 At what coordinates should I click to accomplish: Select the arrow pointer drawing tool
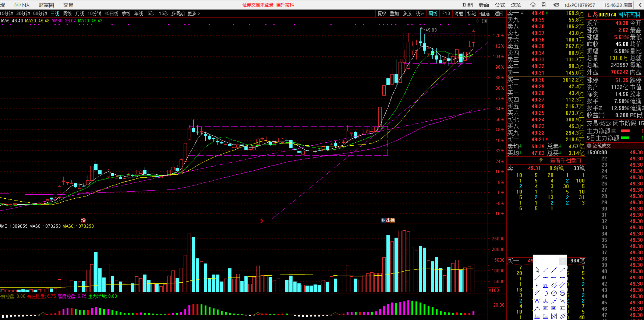[537, 270]
